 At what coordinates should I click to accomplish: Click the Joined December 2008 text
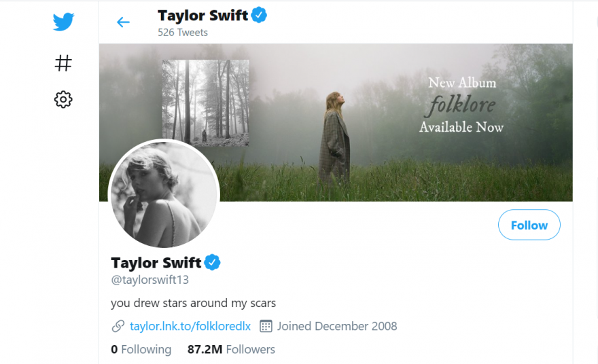click(x=337, y=326)
